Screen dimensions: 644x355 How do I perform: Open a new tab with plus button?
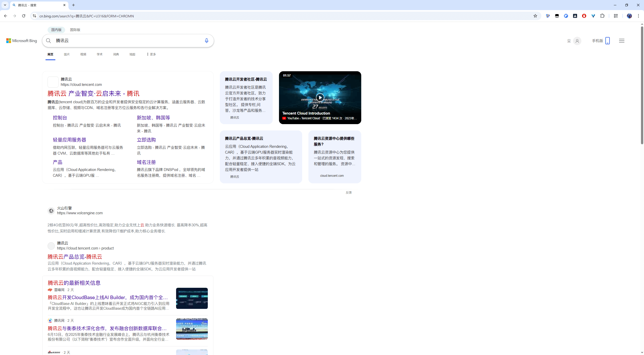click(73, 5)
